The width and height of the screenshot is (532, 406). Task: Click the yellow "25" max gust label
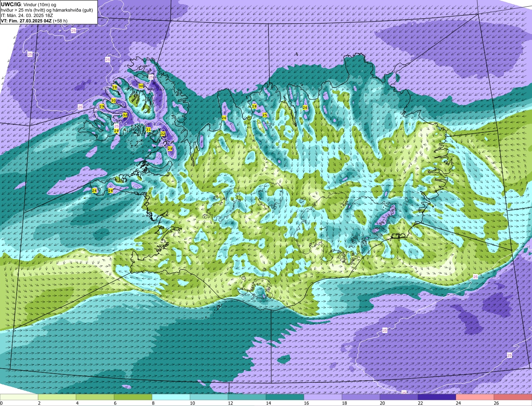265,115
